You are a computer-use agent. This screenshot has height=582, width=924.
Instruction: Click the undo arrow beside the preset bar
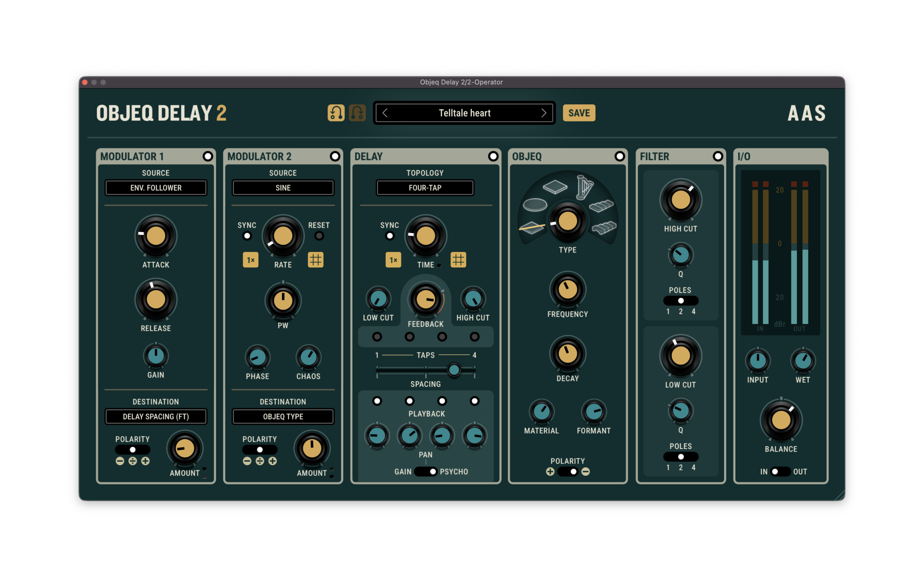tap(336, 113)
